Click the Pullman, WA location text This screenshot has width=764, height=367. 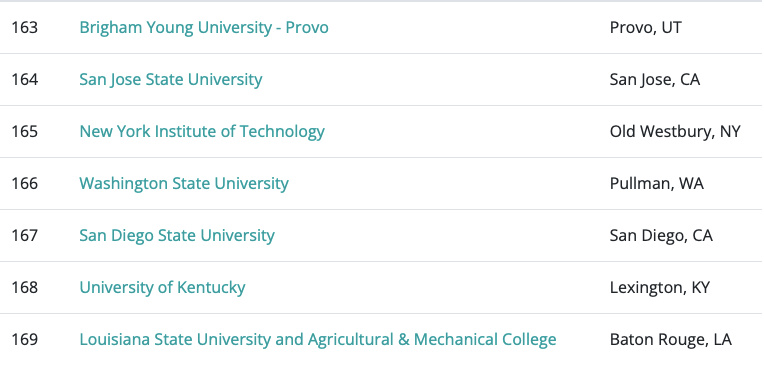pyautogui.click(x=656, y=184)
